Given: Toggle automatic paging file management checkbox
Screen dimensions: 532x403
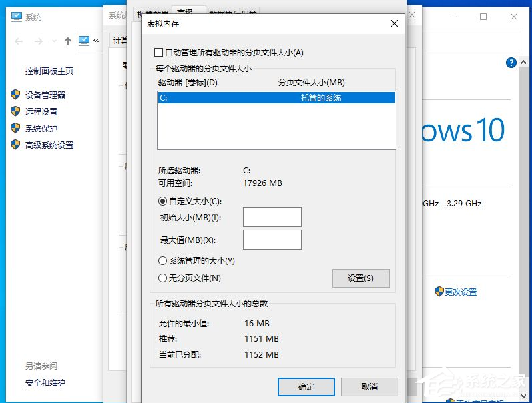Looking at the screenshot, I should (x=158, y=53).
